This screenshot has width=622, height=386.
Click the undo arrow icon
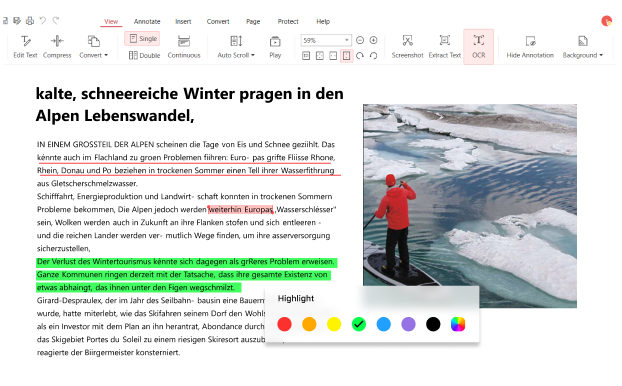[x=43, y=21]
